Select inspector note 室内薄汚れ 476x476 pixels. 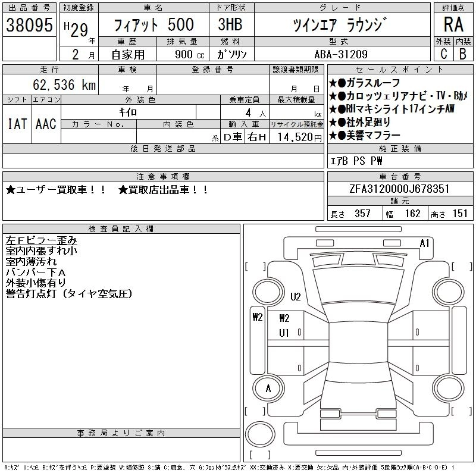pos(31,261)
